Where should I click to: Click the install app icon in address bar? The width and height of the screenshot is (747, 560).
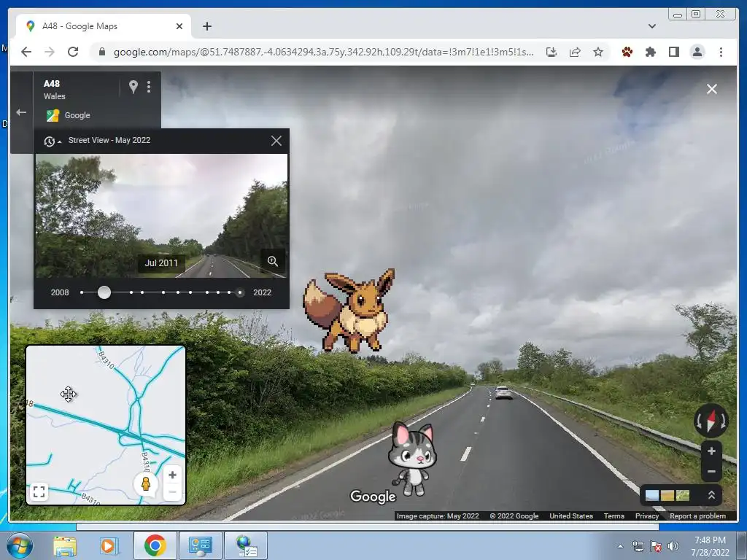[x=551, y=52]
